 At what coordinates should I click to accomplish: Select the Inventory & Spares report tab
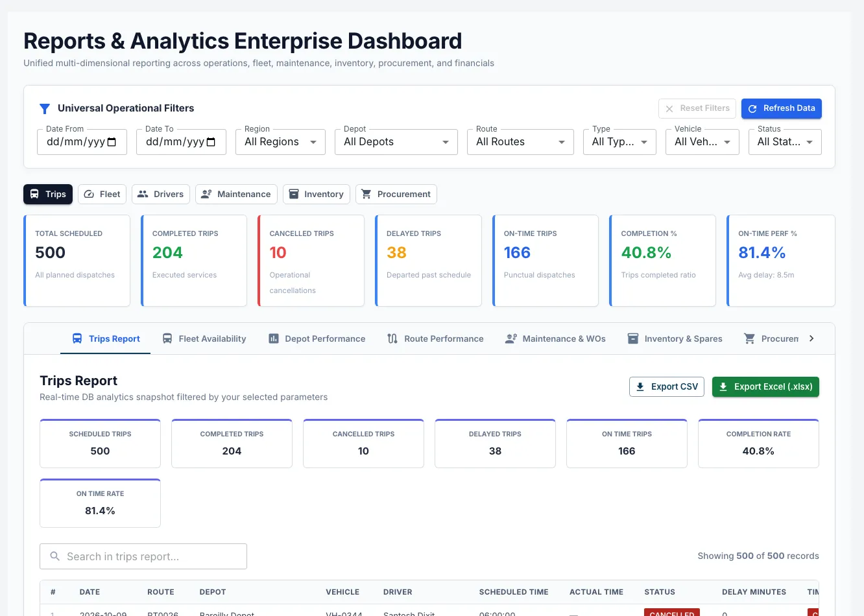tap(675, 338)
